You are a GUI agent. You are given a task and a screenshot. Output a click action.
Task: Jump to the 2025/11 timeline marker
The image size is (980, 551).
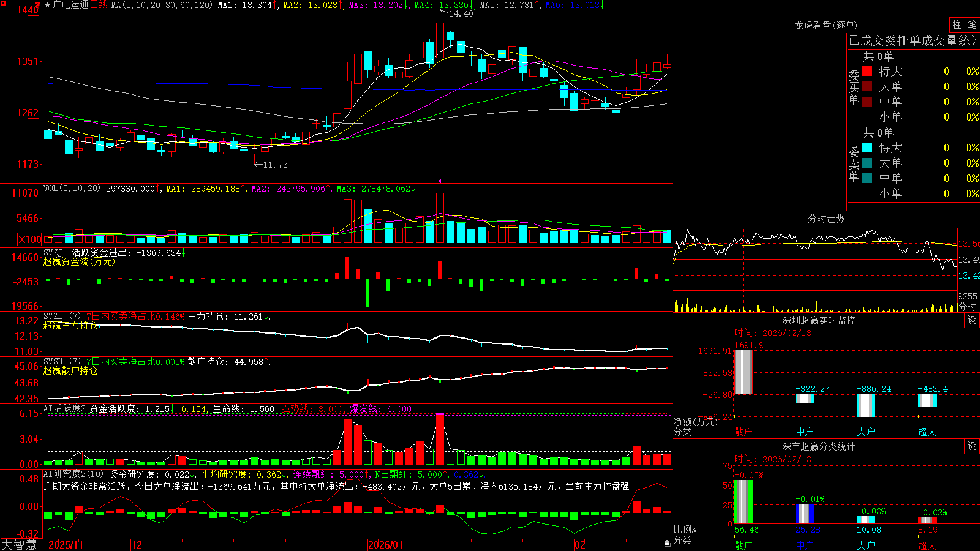pos(66,545)
